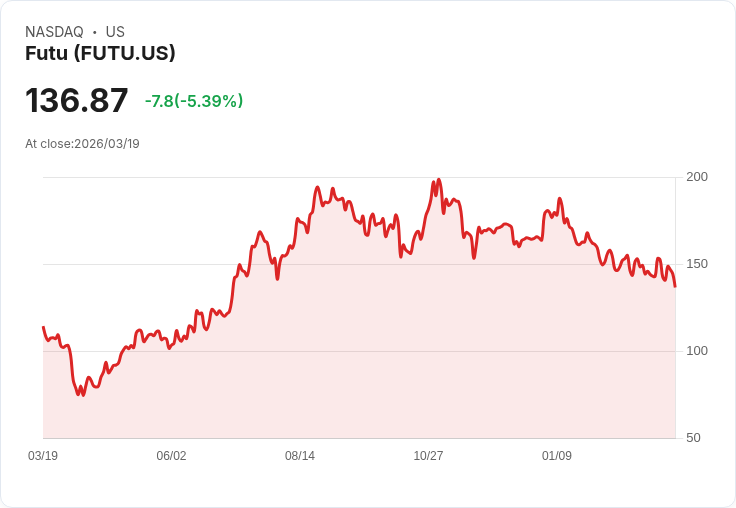The image size is (736, 508).
Task: Click the 200 y-axis price label
Action: [x=697, y=177]
